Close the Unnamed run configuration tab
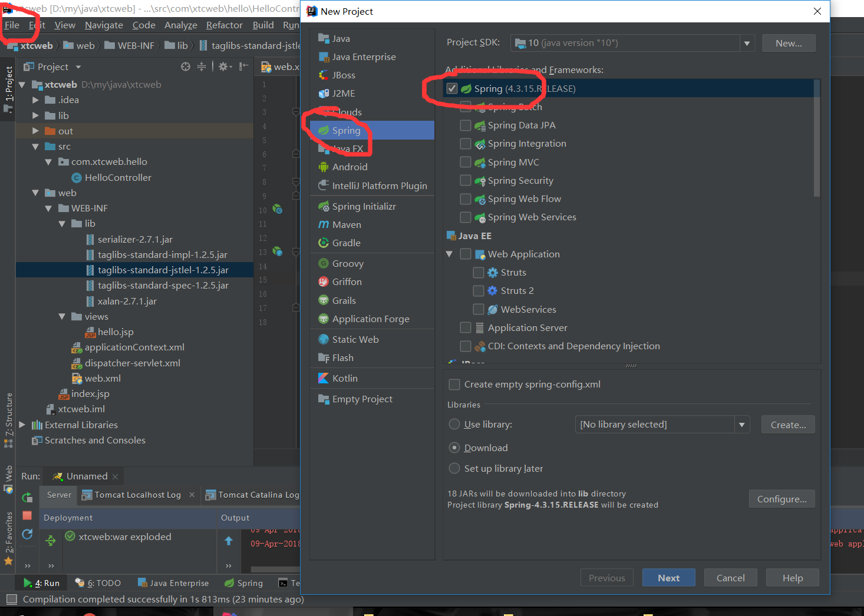Image resolution: width=864 pixels, height=616 pixels. tap(115, 476)
